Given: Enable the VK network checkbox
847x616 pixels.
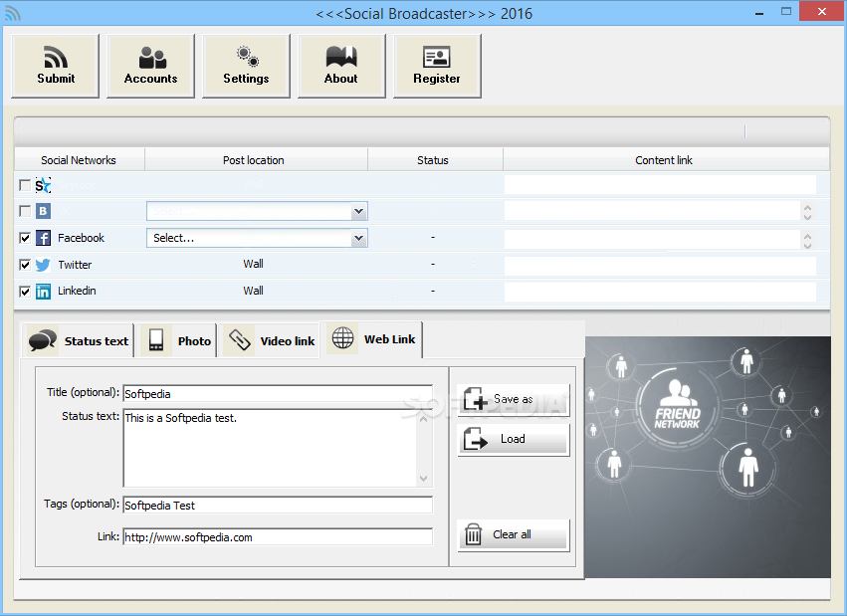Looking at the screenshot, I should pos(25,211).
